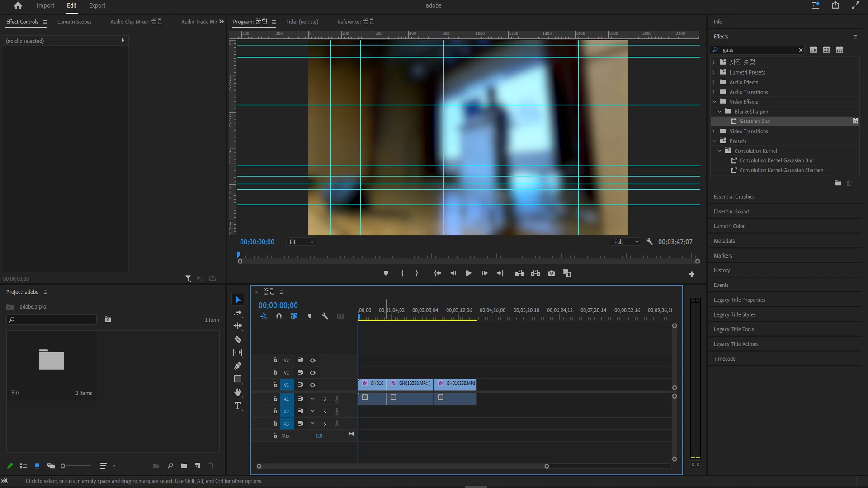Open the Export workspace tab
Viewport: 868px width, 488px height.
pyautogui.click(x=97, y=5)
